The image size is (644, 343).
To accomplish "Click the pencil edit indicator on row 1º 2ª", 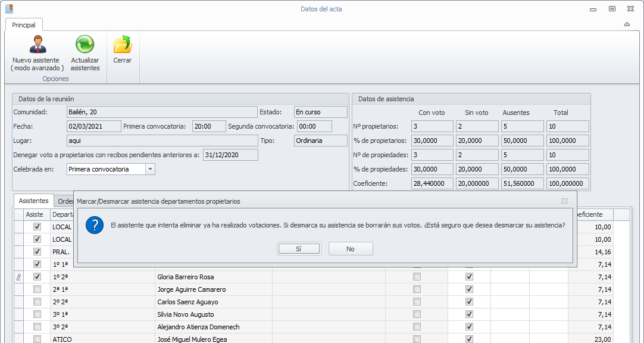I will (18, 277).
